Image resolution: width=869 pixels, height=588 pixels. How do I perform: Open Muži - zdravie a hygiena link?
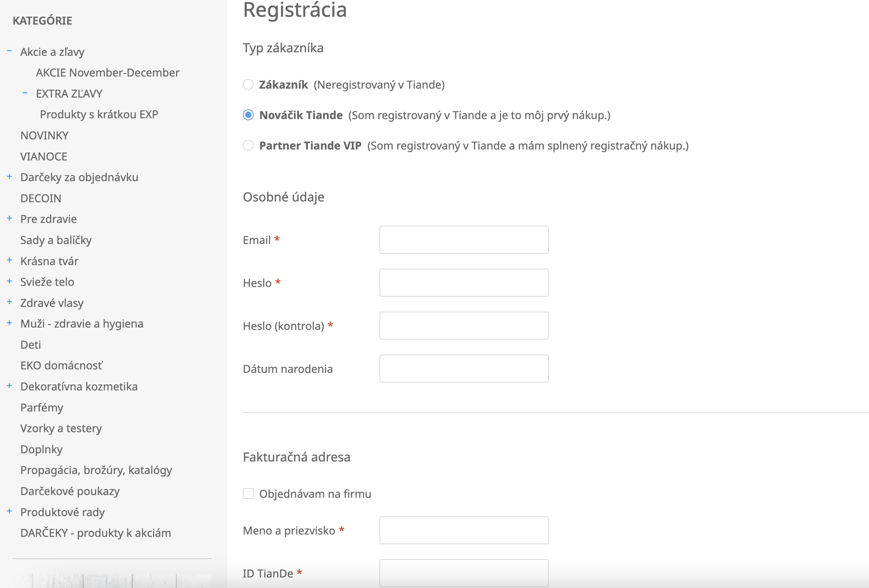point(82,324)
